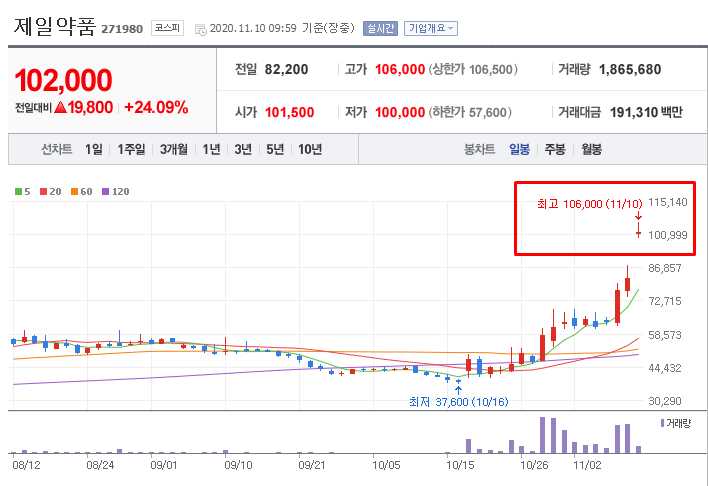The width and height of the screenshot is (708, 486).
Task: Click the 09/01 date axis label
Action: [x=164, y=465]
